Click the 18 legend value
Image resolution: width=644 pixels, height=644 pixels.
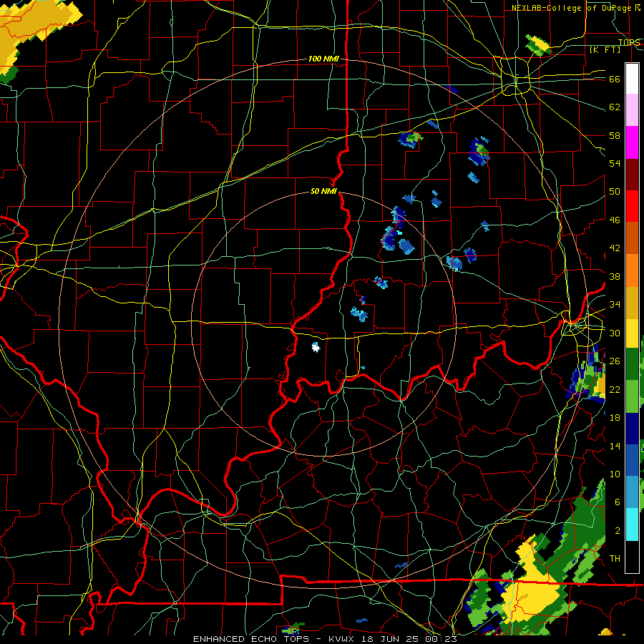(615, 418)
